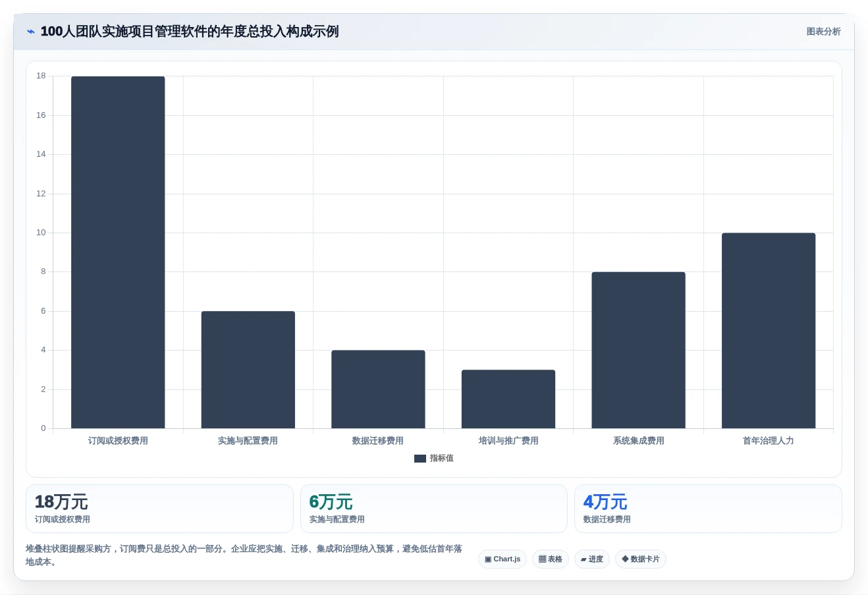Image resolution: width=868 pixels, height=595 pixels.
Task: Click the 系统集成费用 bar
Action: [x=638, y=350]
